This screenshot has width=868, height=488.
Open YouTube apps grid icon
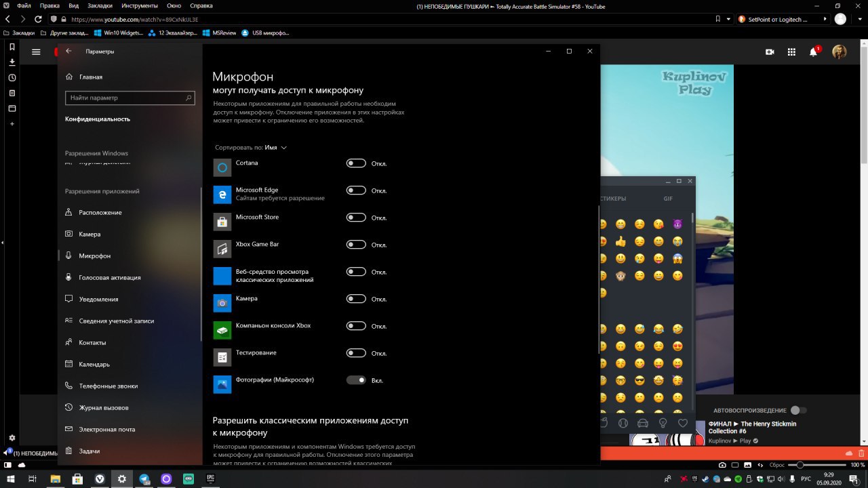pos(791,52)
